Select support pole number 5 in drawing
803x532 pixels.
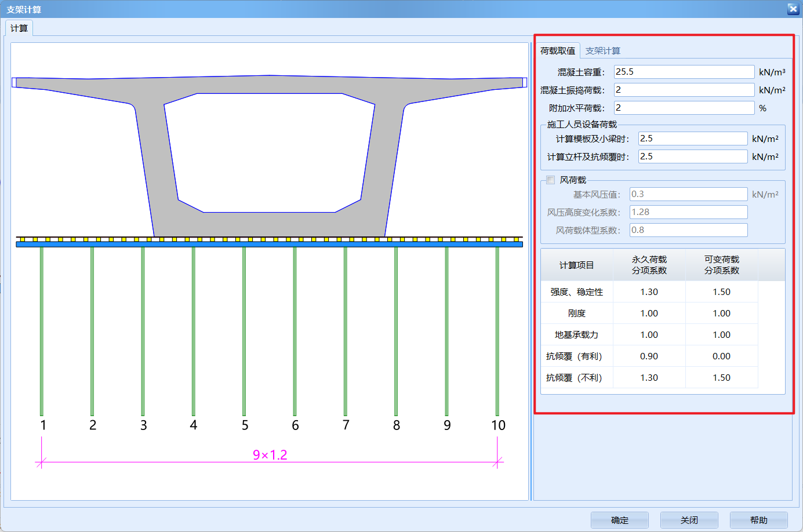[x=245, y=425]
